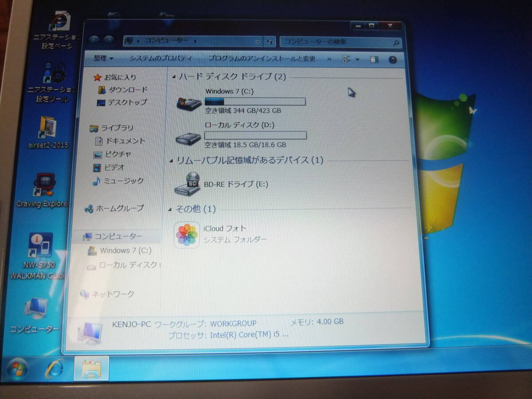This screenshot has width=532, height=399.
Task: Click the Explorer forward arrow button
Action: tap(109, 41)
